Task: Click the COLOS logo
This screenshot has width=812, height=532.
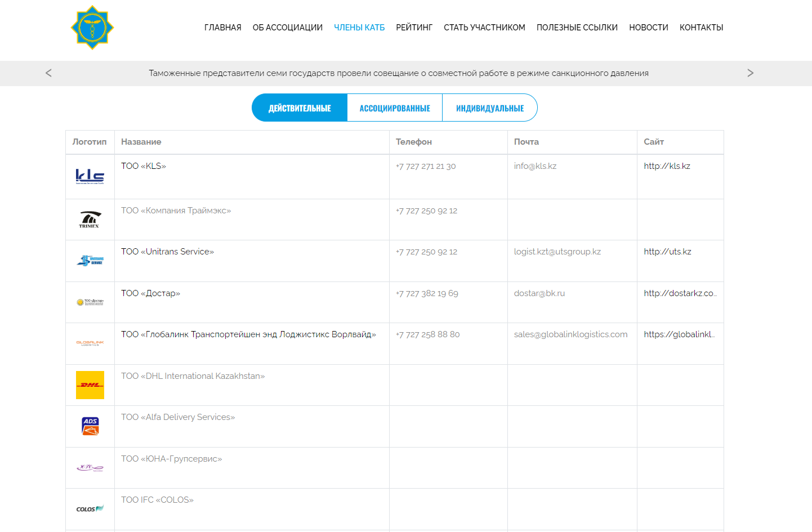Action: pos(90,509)
